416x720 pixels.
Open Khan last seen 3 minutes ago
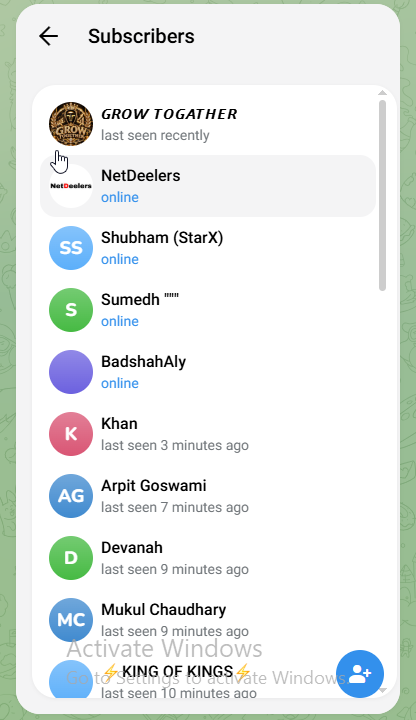point(208,434)
